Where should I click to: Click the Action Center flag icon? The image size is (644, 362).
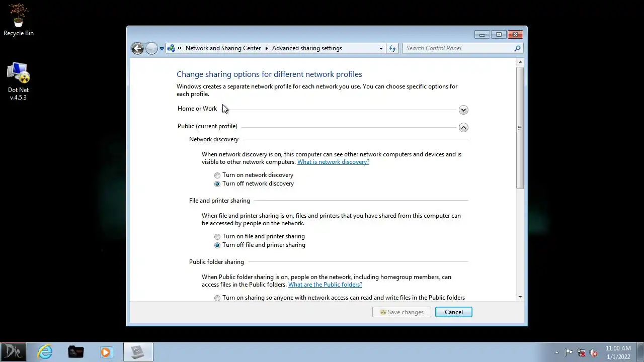(x=569, y=352)
